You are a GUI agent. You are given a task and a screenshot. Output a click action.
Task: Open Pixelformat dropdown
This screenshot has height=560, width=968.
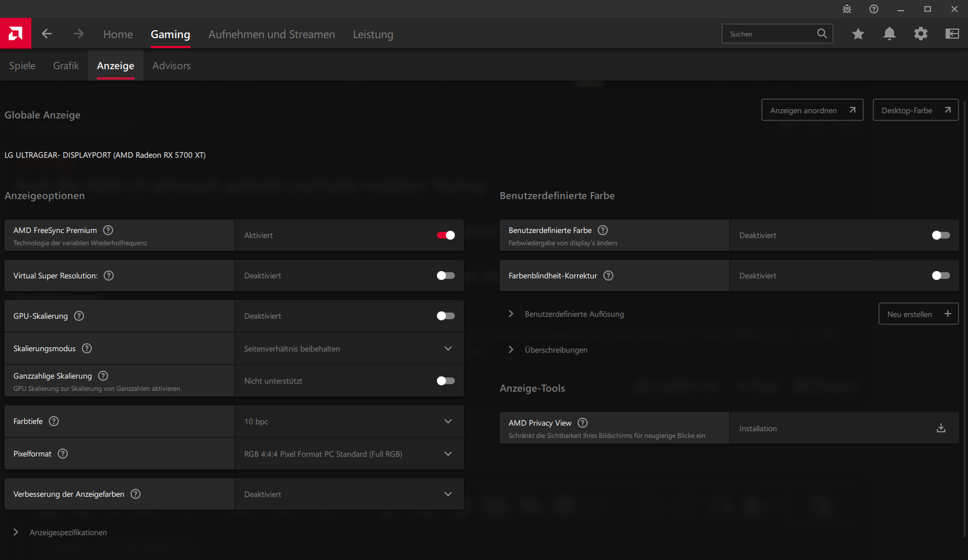(350, 454)
